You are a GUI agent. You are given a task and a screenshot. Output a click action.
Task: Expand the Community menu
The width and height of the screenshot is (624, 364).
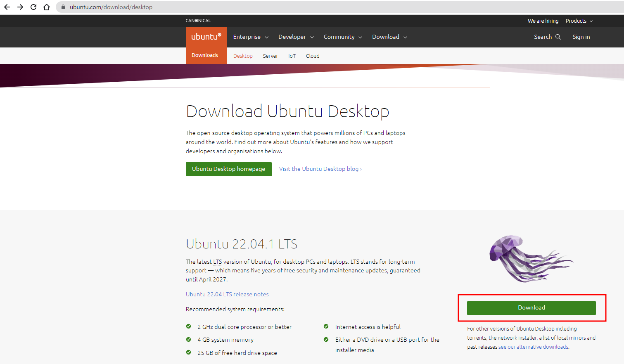tap(343, 37)
